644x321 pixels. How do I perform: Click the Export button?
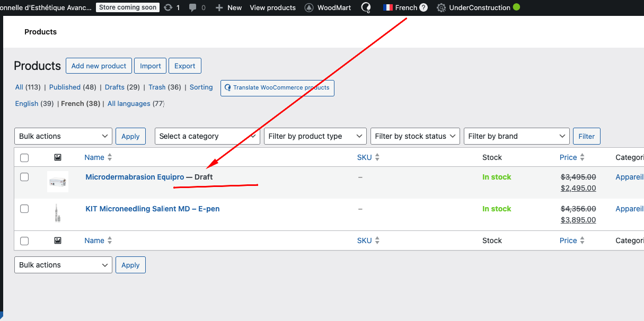[185, 66]
